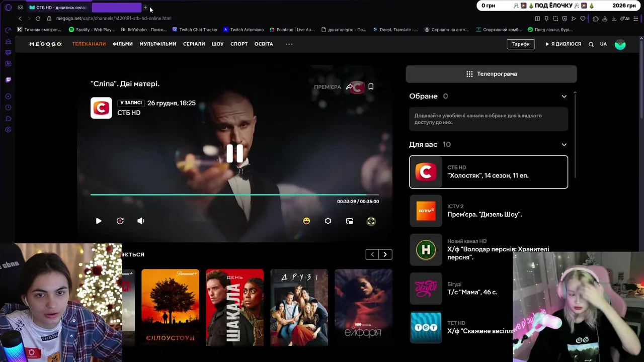Click the toolbar heart favorite icon
Image resolution: width=644 pixels, height=362 pixels.
coord(583,19)
